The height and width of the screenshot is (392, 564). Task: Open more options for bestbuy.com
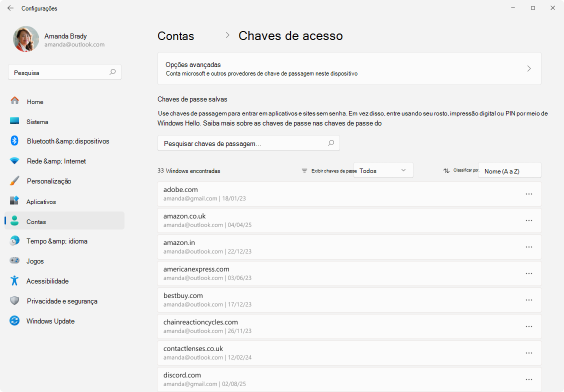point(529,300)
